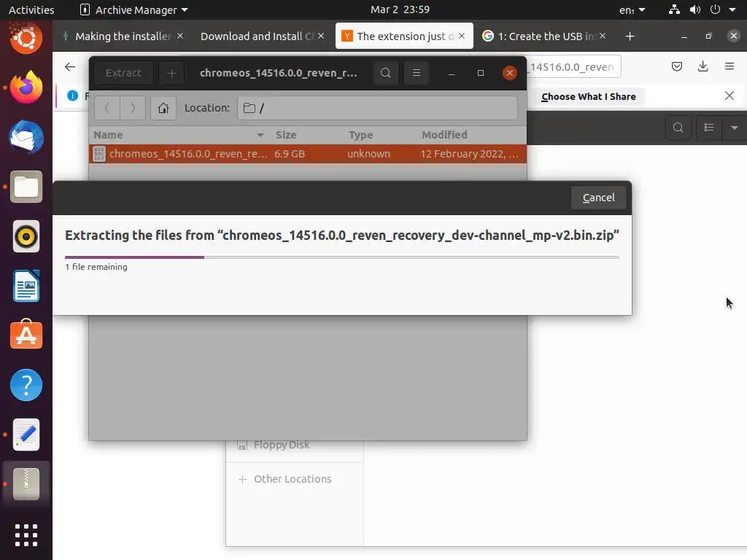The image size is (747, 560).
Task: Open keyboard language dropdown
Action: [632, 9]
